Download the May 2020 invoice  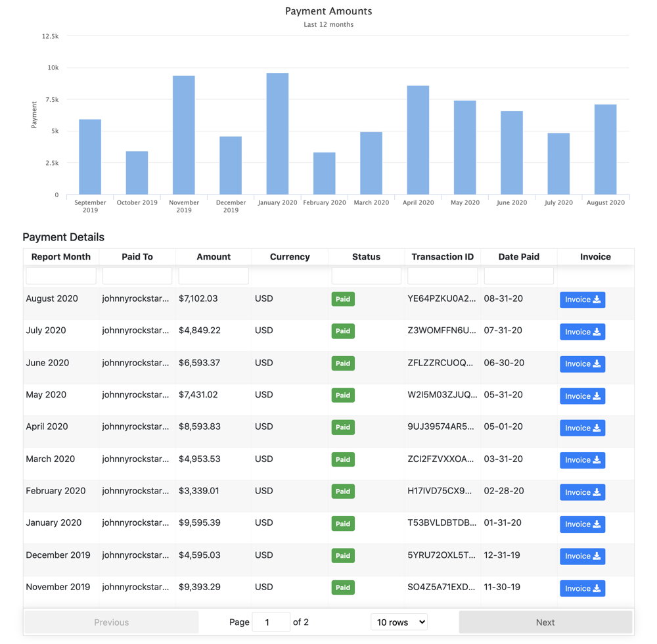point(582,396)
